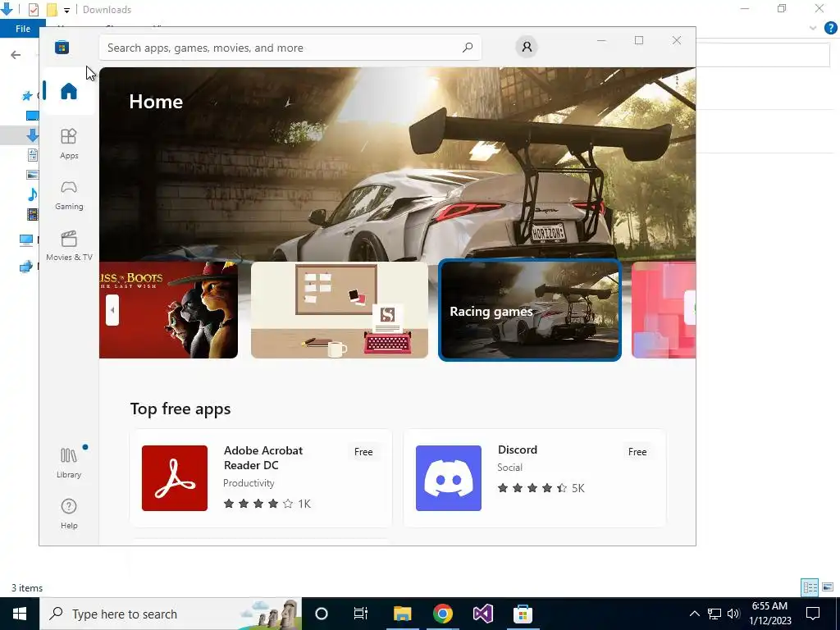Image resolution: width=840 pixels, height=630 pixels.
Task: Click the taskbar search box
Action: pos(171,614)
